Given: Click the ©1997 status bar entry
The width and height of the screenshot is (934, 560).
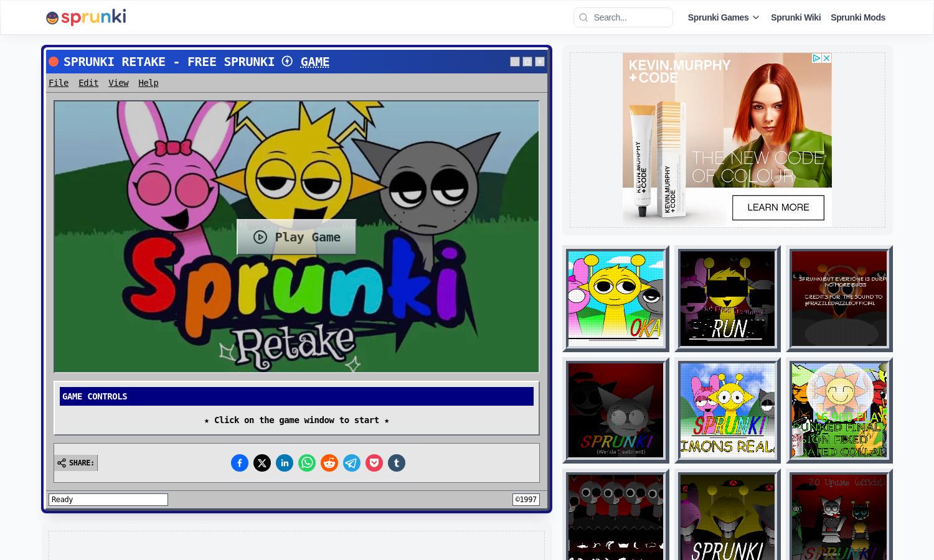Looking at the screenshot, I should (x=526, y=500).
